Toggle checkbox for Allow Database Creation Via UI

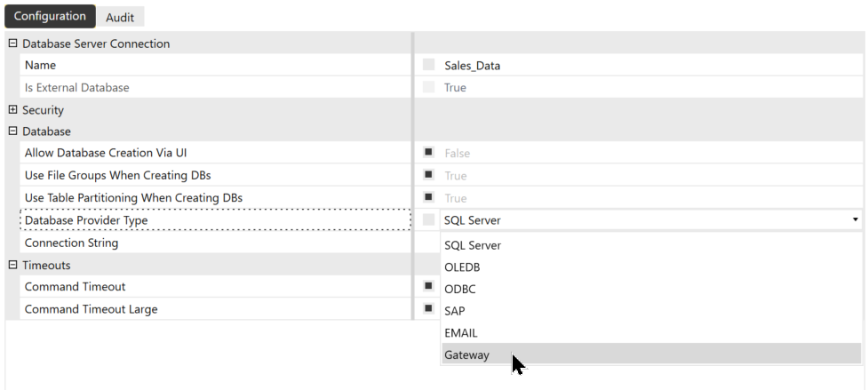click(x=429, y=153)
